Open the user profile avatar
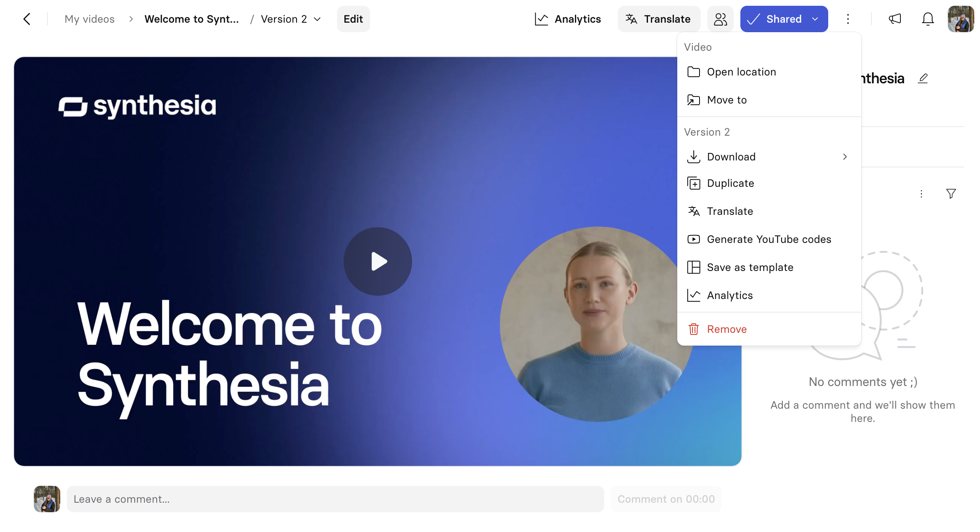 pos(961,19)
